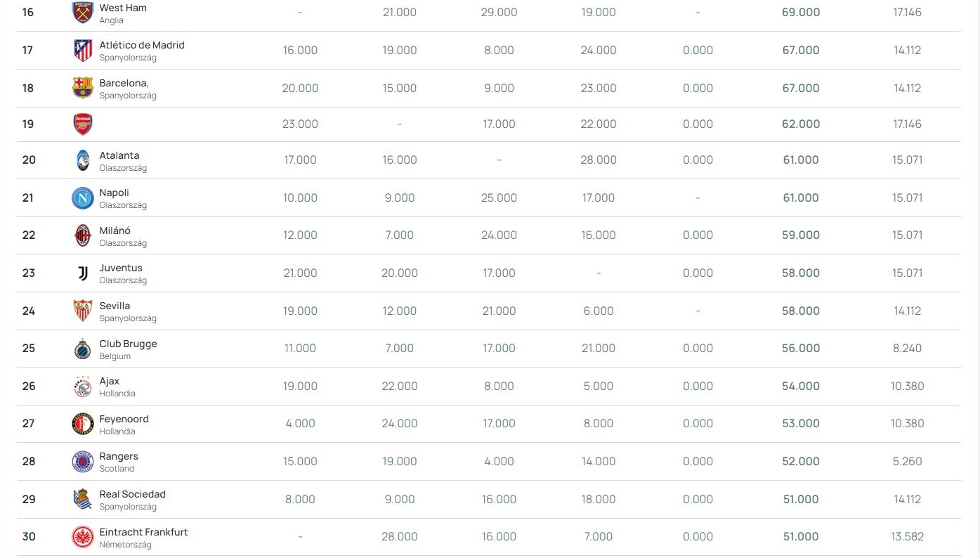Image resolution: width=980 pixels, height=558 pixels.
Task: Open the Atalanta crest icon
Action: (x=83, y=160)
